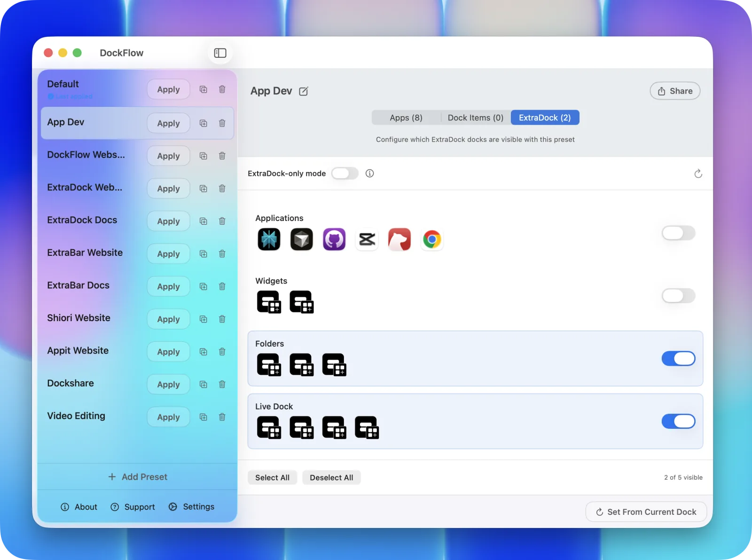Click the Google Chrome app icon
This screenshot has height=560, width=752.
pyautogui.click(x=432, y=239)
